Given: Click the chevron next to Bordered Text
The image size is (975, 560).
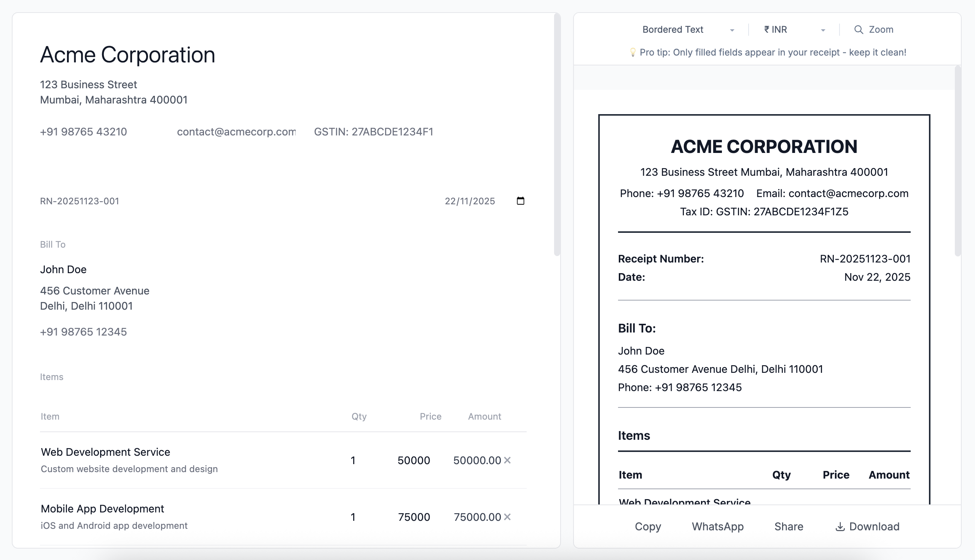Looking at the screenshot, I should click(x=733, y=30).
